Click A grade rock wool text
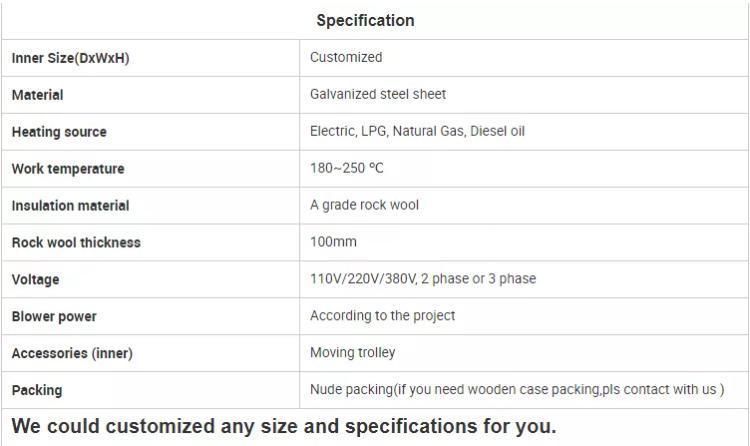This screenshot has height=446, width=750. click(x=364, y=205)
